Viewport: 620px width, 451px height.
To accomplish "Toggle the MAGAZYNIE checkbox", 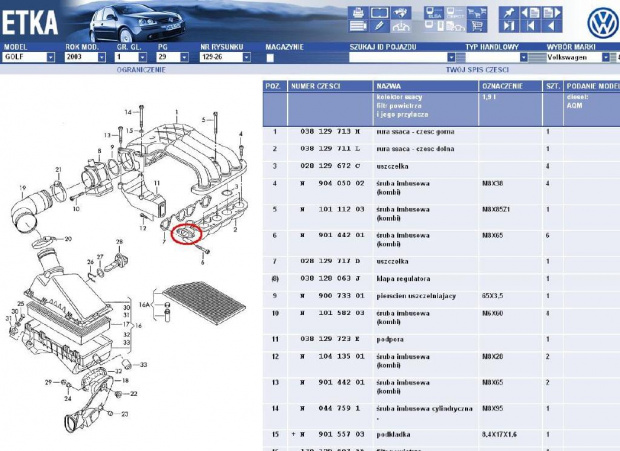I will coord(270,58).
